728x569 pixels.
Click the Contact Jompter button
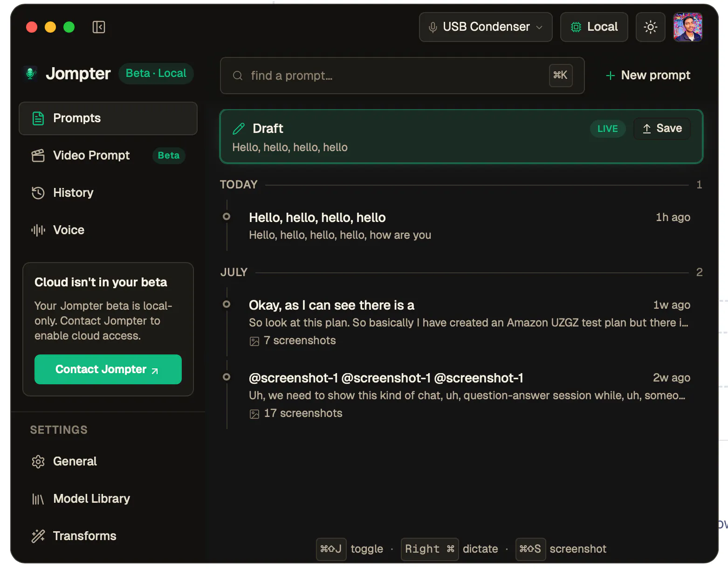pyautogui.click(x=108, y=369)
